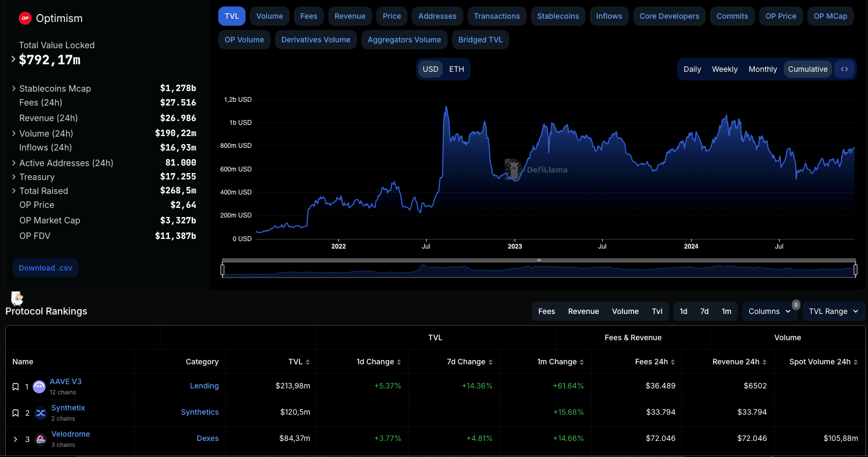Sort by 1m Change column

tap(582, 362)
